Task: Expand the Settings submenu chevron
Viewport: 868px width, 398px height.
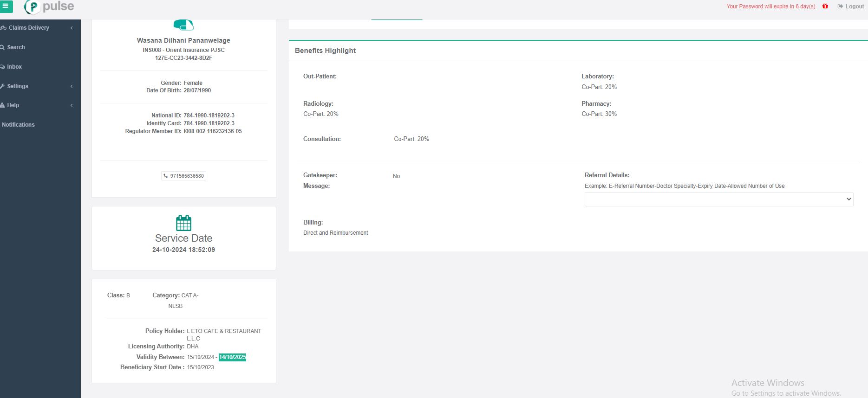Action: (72, 86)
